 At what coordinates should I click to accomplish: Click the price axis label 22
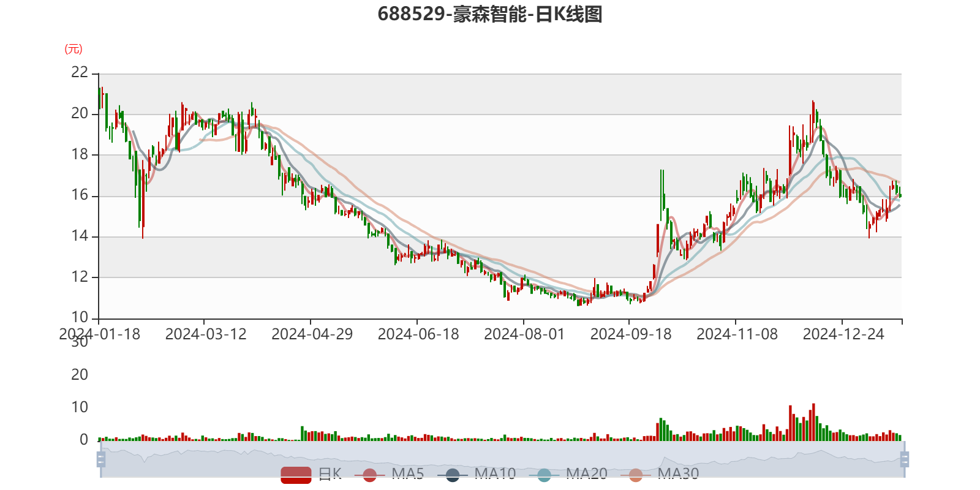tap(80, 72)
